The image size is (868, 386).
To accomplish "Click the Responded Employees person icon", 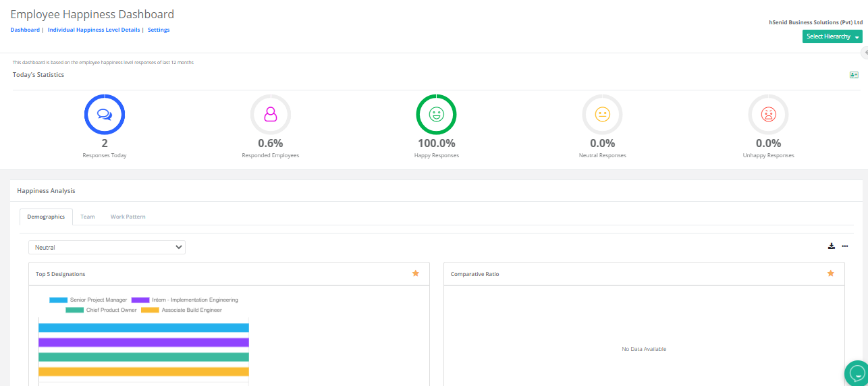I will [x=271, y=115].
